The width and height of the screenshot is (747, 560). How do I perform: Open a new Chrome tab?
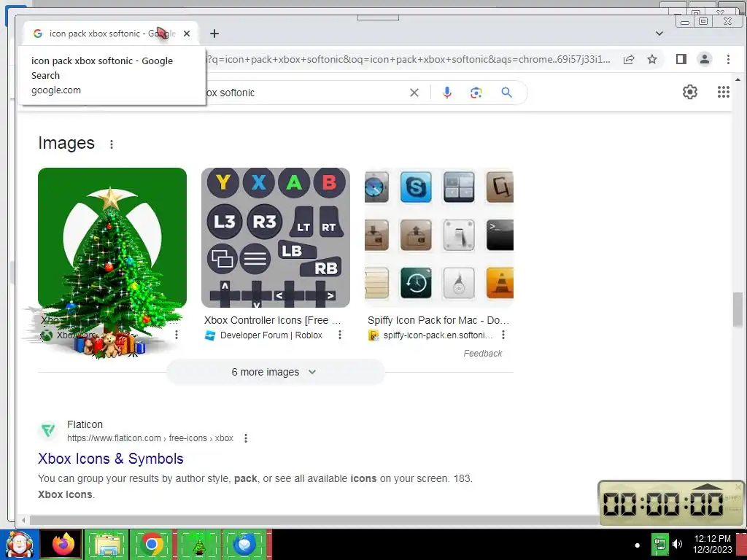tap(214, 34)
